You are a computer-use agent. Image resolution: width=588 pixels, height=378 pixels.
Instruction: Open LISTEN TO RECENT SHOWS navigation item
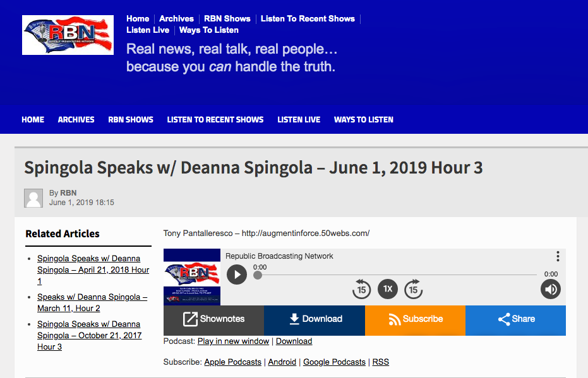(215, 119)
